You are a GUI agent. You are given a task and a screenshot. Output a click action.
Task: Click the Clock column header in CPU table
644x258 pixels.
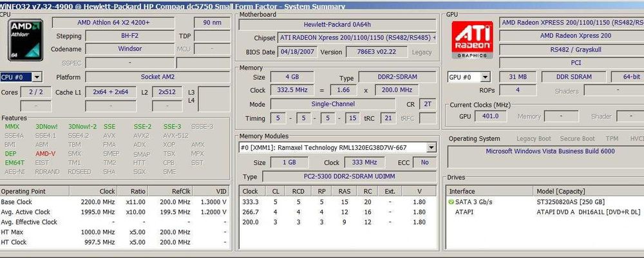[93, 191]
